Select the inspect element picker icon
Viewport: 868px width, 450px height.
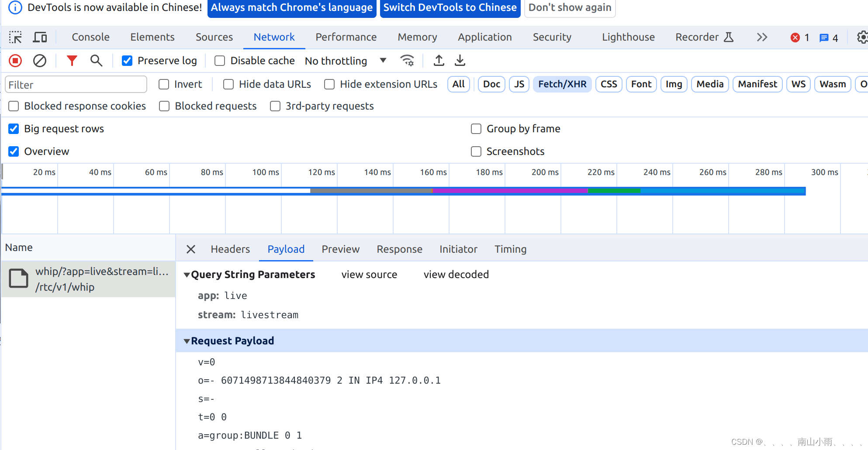pyautogui.click(x=15, y=38)
